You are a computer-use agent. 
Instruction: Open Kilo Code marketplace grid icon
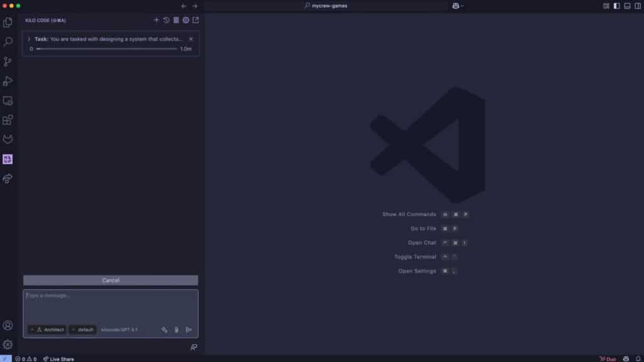(x=176, y=20)
